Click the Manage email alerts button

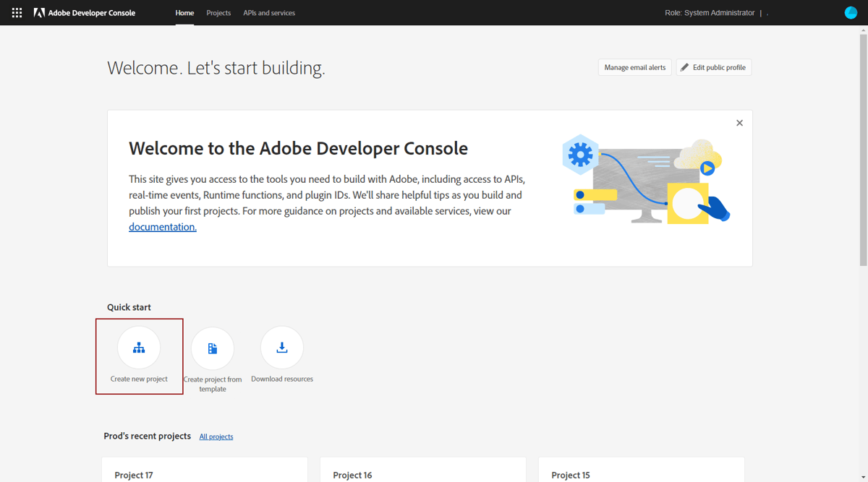(x=634, y=66)
